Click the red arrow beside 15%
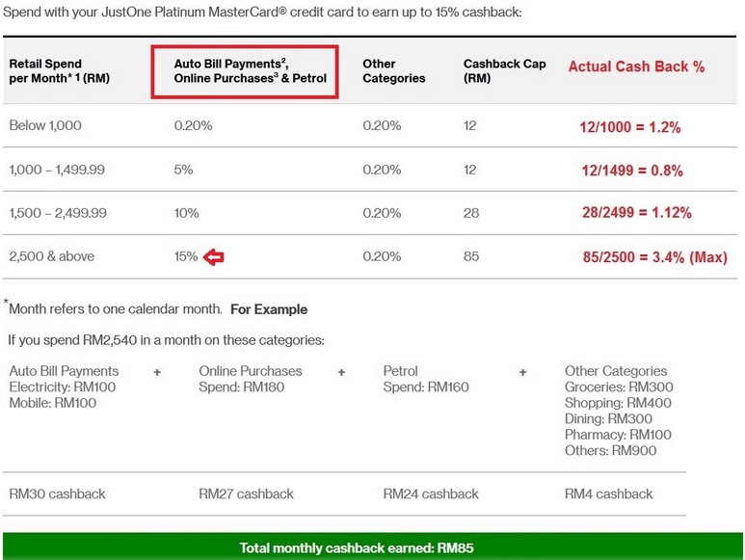 pyautogui.click(x=213, y=257)
